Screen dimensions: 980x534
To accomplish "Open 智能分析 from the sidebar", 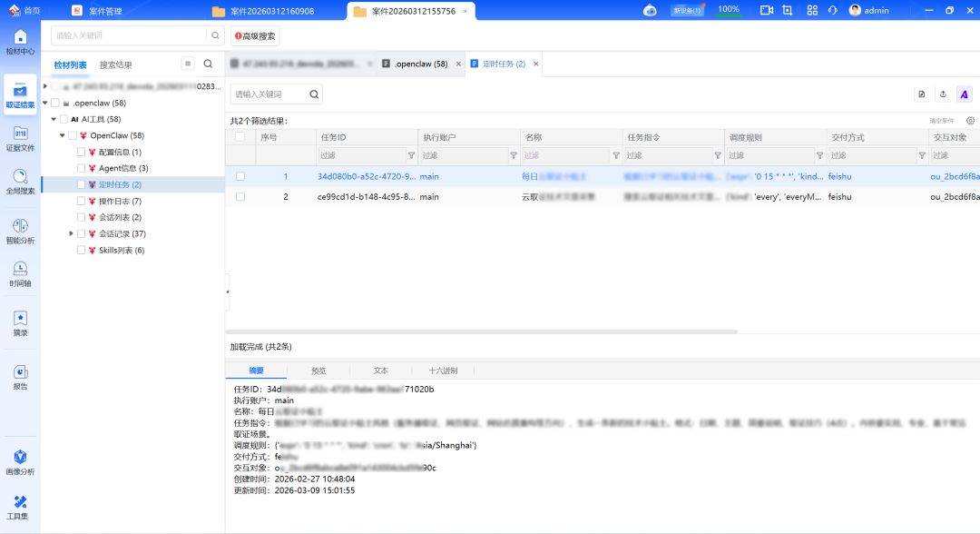I will click(x=20, y=231).
